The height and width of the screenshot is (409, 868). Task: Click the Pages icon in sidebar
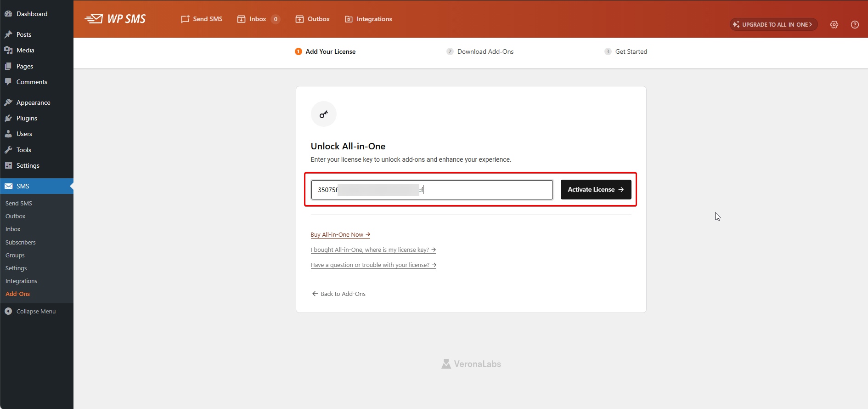point(8,66)
